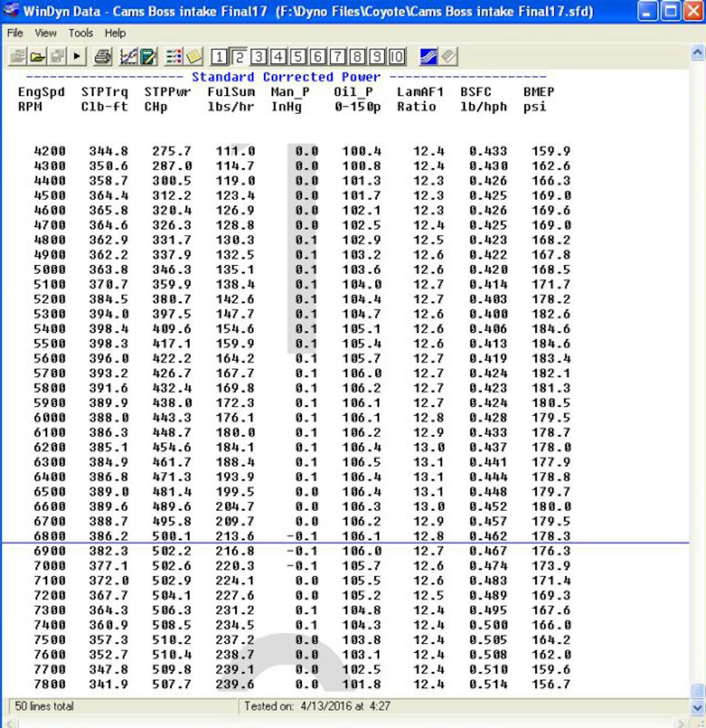Click the scroll up arrow on scrollbar
The height and width of the screenshot is (728, 706).
click(x=697, y=53)
